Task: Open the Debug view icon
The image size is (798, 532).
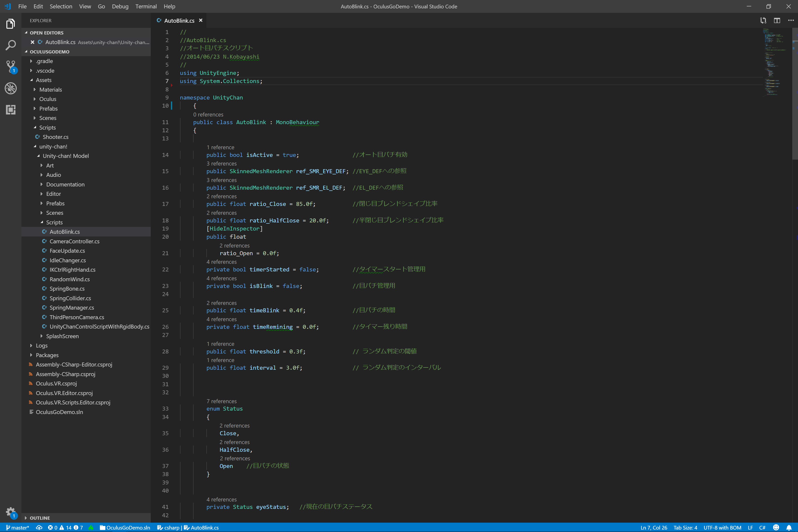Action: [11, 88]
